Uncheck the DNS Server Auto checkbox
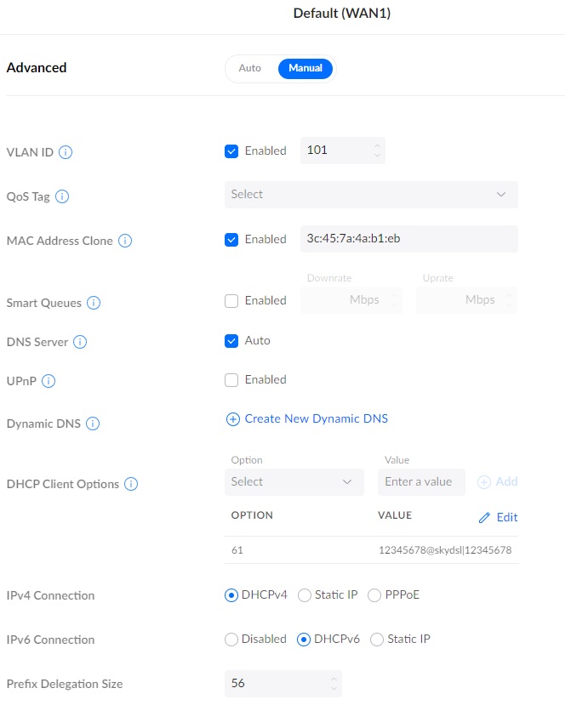 231,340
